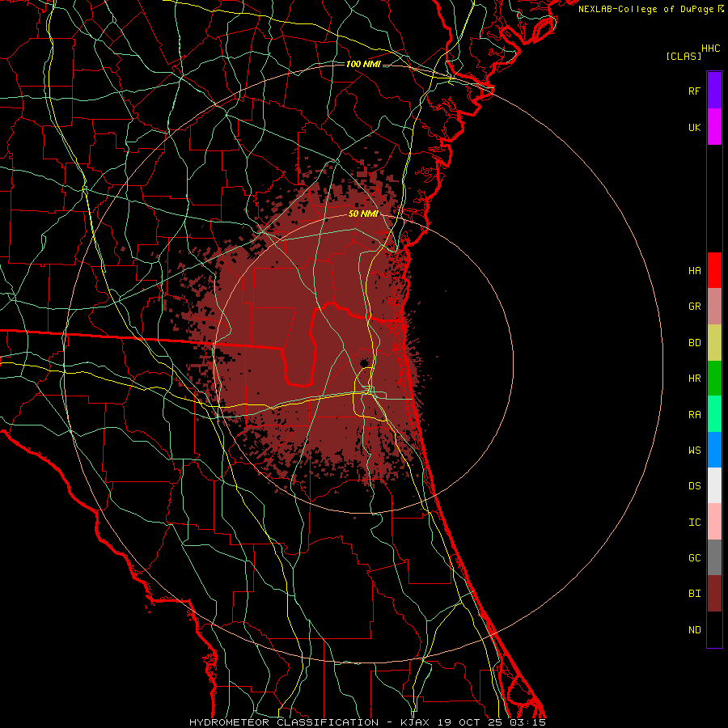Screen dimensions: 728x728
Task: Click the HA legend label
Action: click(x=694, y=270)
